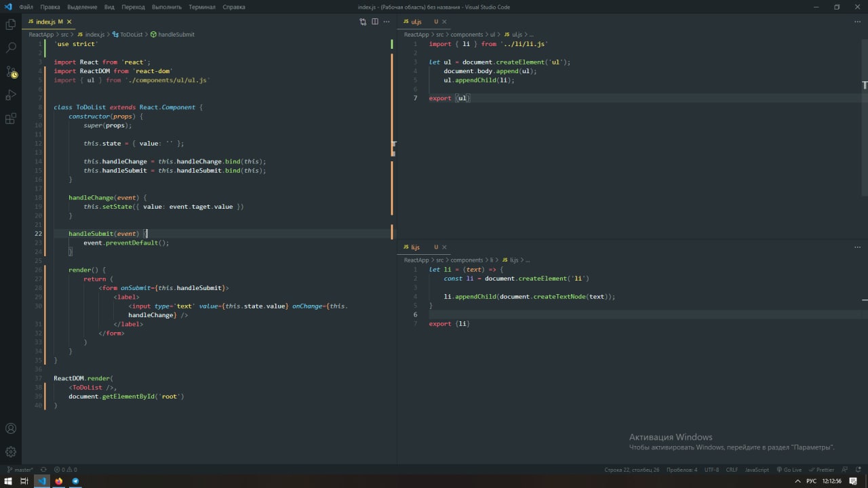Close the li.js editor tab

[x=444, y=247]
